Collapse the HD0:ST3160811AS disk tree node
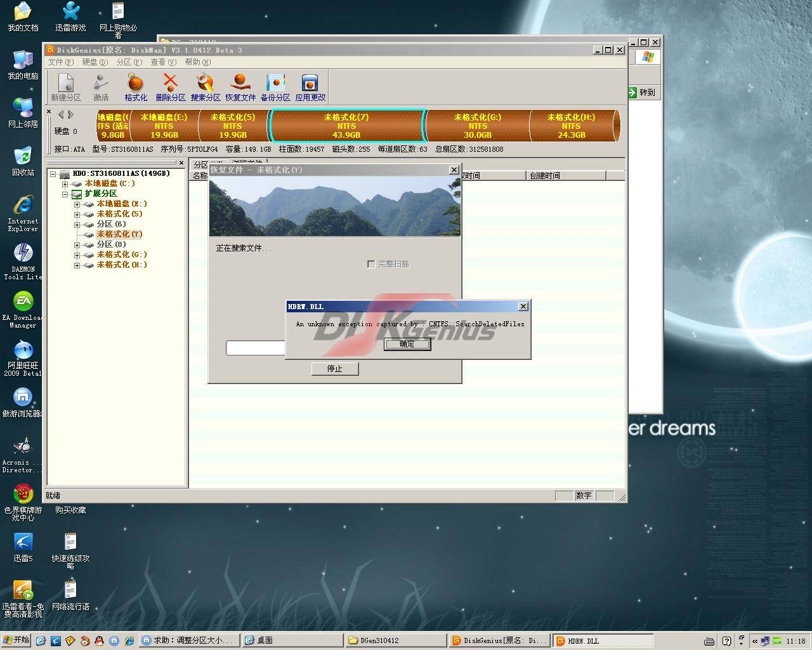 click(x=53, y=173)
